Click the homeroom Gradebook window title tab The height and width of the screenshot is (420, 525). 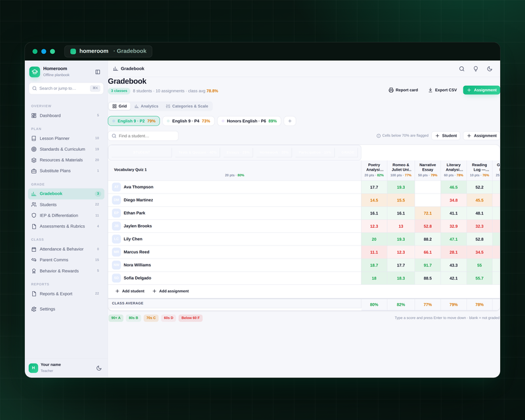coord(108,51)
